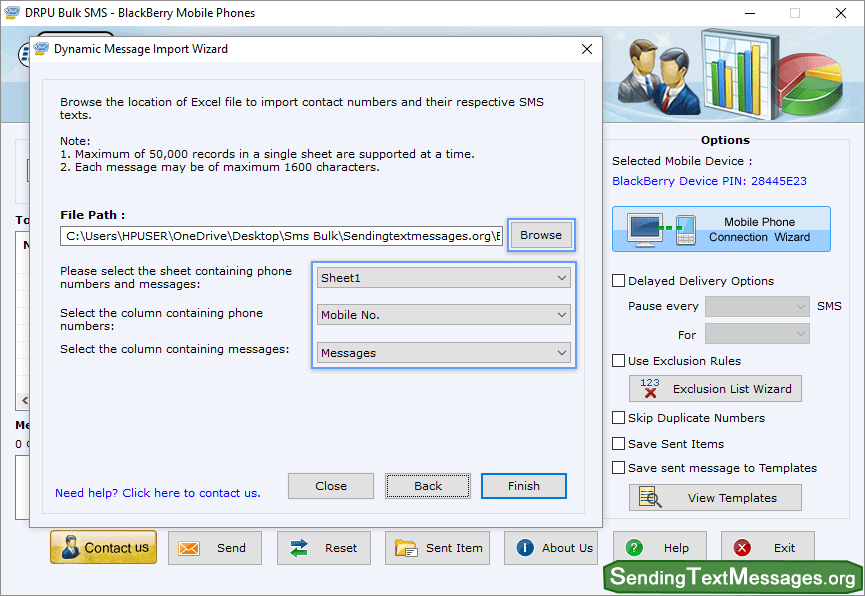Image resolution: width=865 pixels, height=596 pixels.
Task: Click the Reset arrows icon
Action: (299, 548)
